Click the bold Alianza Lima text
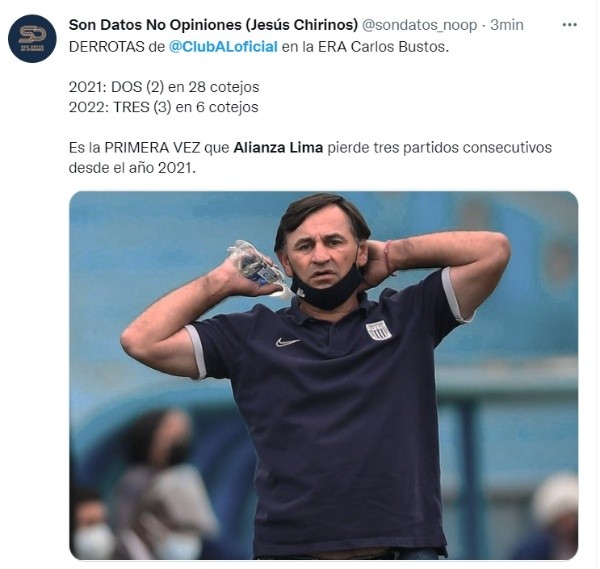 pos(278,147)
